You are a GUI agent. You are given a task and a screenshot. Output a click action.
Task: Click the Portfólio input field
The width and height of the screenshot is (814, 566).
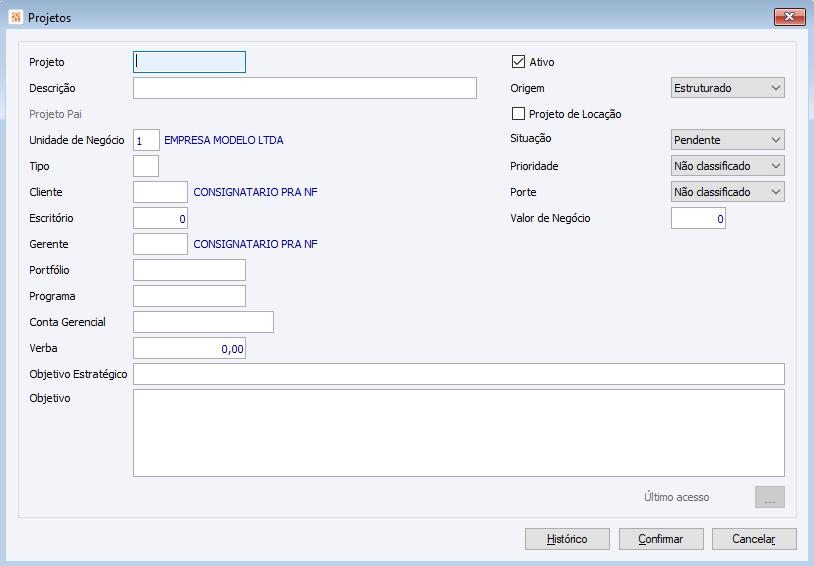pos(189,270)
